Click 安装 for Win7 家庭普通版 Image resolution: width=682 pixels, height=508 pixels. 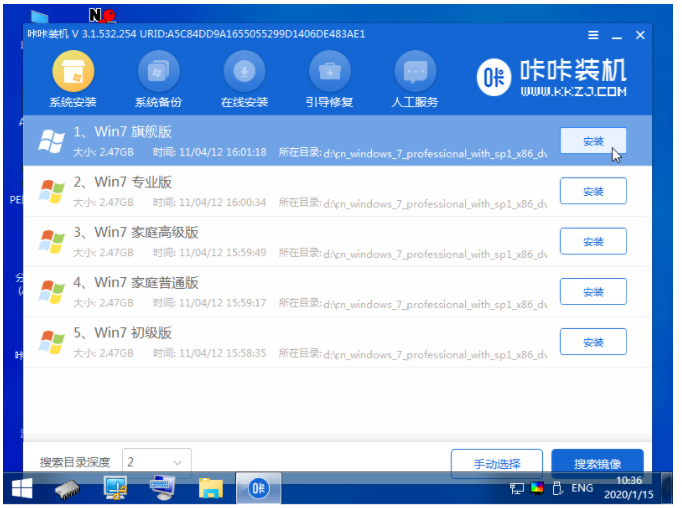tap(593, 291)
